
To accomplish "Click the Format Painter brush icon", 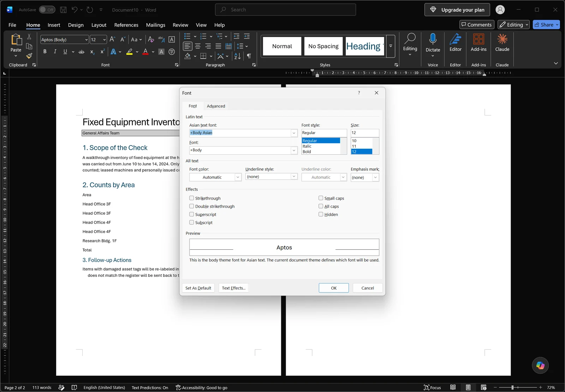I will point(29,56).
